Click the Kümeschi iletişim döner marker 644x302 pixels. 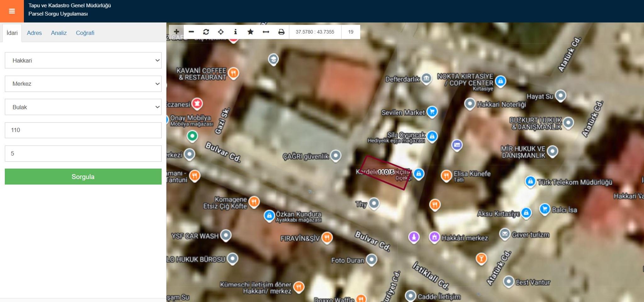(x=299, y=287)
